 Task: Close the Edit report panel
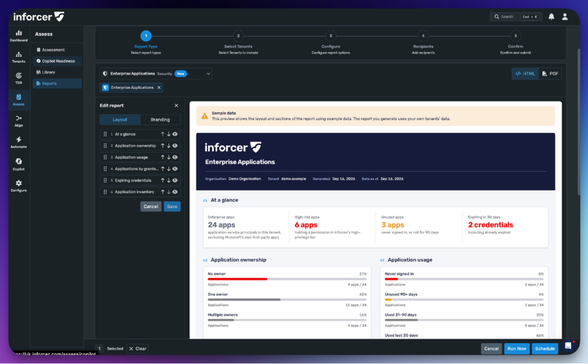click(176, 106)
